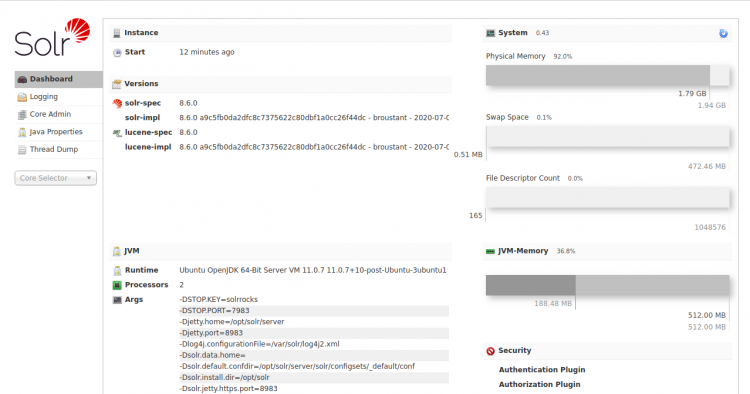This screenshot has width=750, height=394.
Task: Click the Logging icon in sidebar
Action: [x=22, y=97]
